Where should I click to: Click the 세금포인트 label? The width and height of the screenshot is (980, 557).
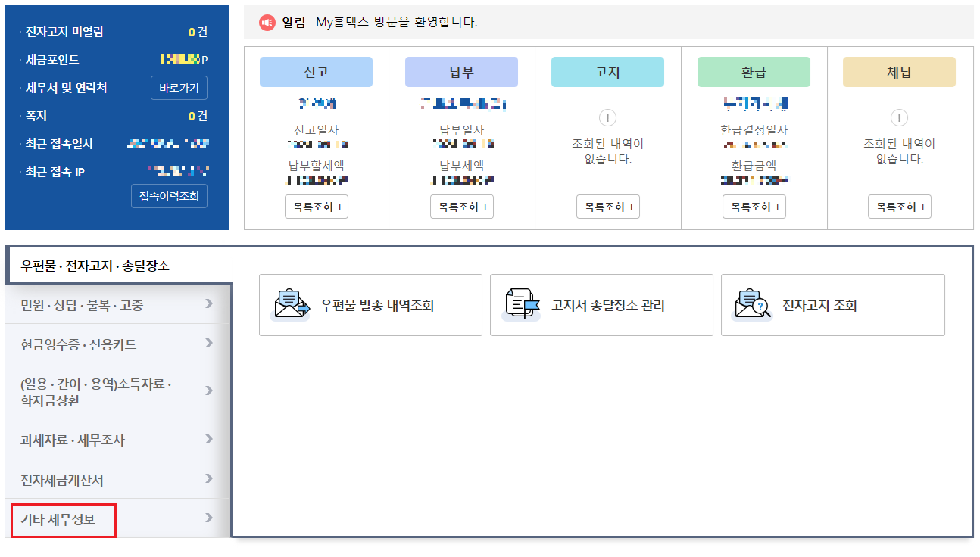52,59
